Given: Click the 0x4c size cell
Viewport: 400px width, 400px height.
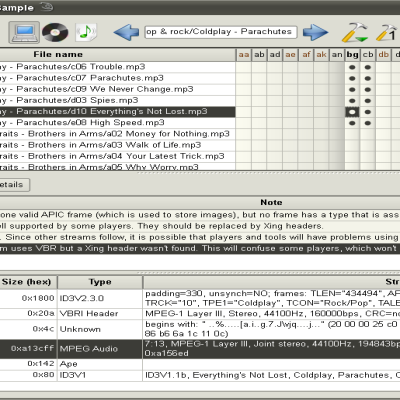Looking at the screenshot, I should click(28, 329).
